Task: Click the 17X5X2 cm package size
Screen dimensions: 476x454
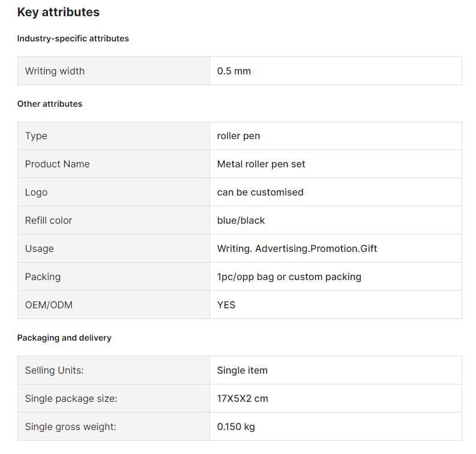Action: (x=243, y=398)
